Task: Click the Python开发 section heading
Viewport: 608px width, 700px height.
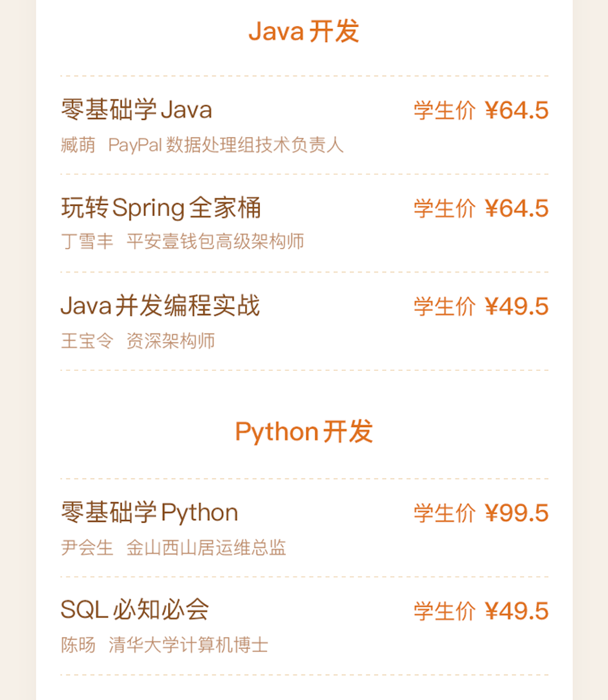Action: (x=304, y=431)
